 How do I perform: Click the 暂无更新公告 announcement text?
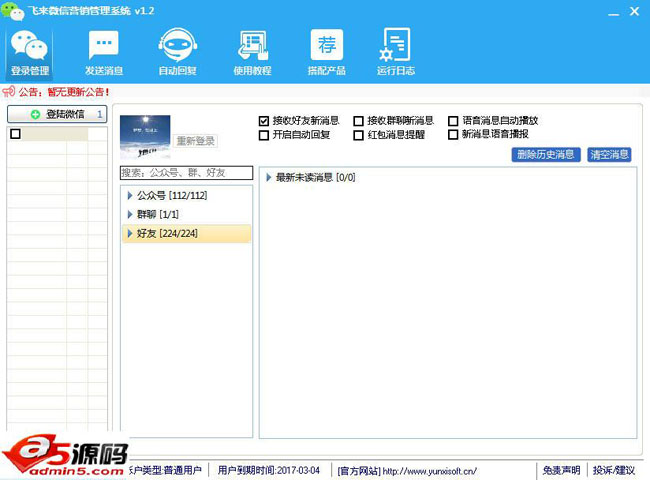(78, 92)
